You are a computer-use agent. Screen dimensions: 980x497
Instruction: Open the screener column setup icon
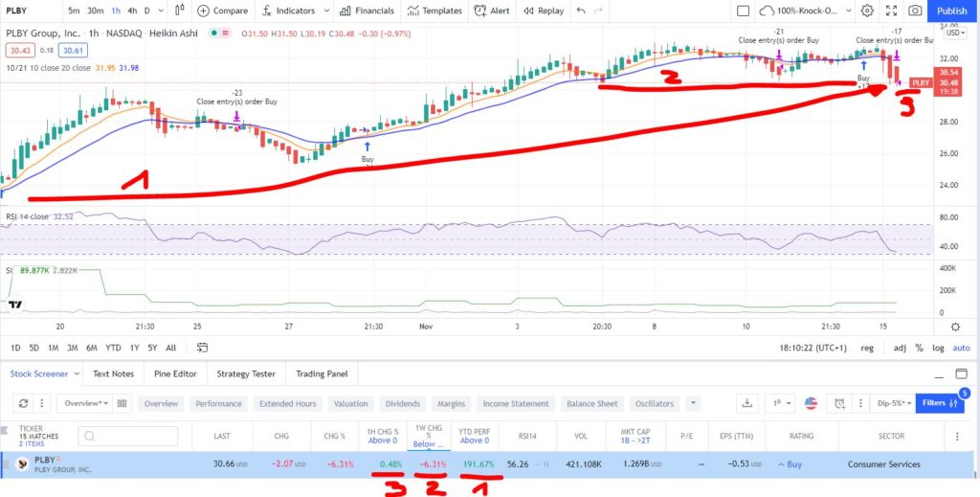[122, 403]
